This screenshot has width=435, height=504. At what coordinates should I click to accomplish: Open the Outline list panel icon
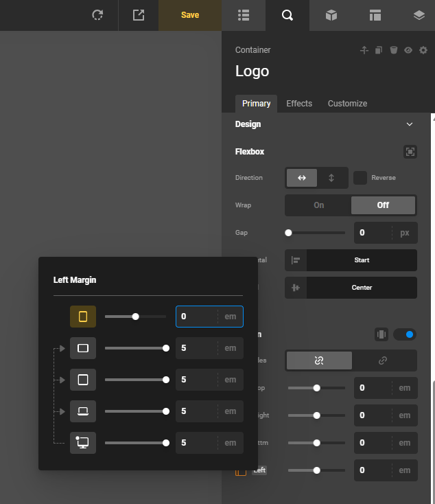tap(243, 15)
